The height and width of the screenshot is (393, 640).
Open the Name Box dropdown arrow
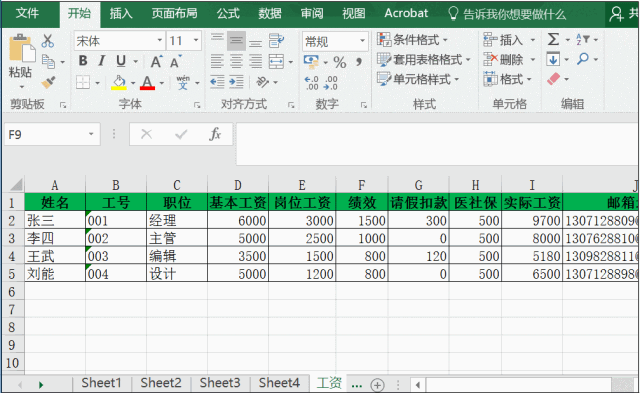pos(91,134)
